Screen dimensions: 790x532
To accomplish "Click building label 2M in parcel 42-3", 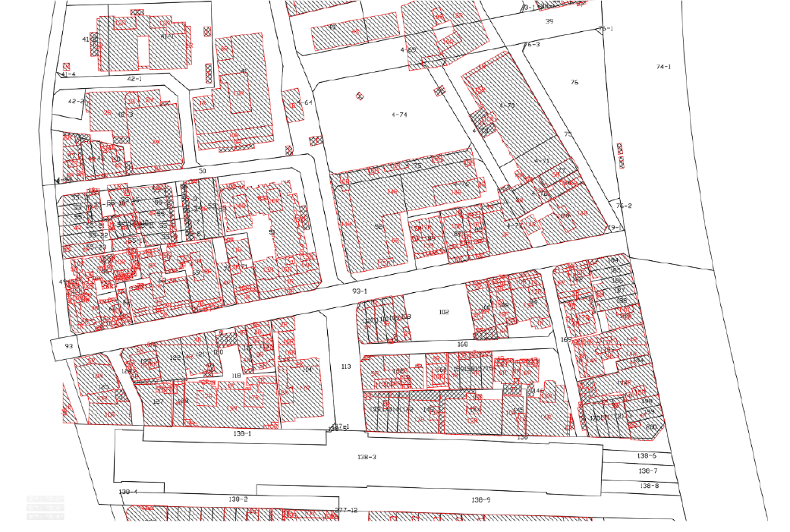I will pos(156,143).
